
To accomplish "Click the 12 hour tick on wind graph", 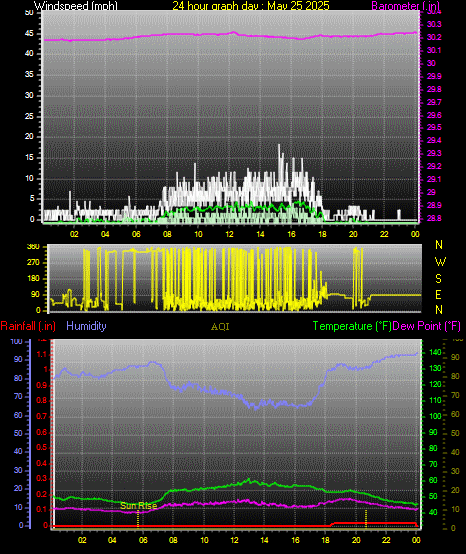I will pyautogui.click(x=230, y=234).
